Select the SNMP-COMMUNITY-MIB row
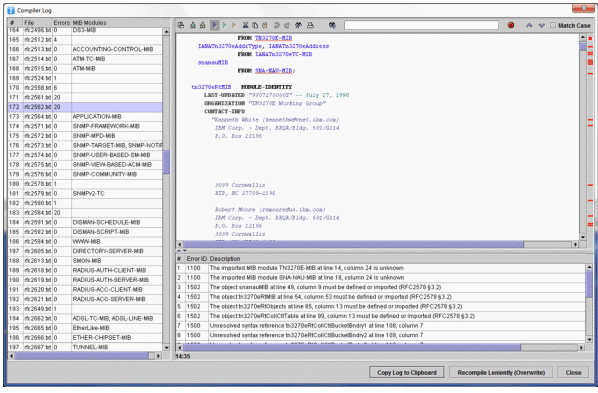This screenshot has height=393, width=598. [85, 174]
